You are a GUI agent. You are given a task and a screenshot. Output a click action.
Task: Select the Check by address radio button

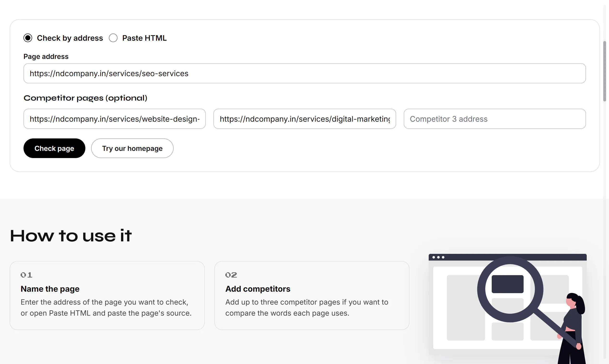coord(28,38)
